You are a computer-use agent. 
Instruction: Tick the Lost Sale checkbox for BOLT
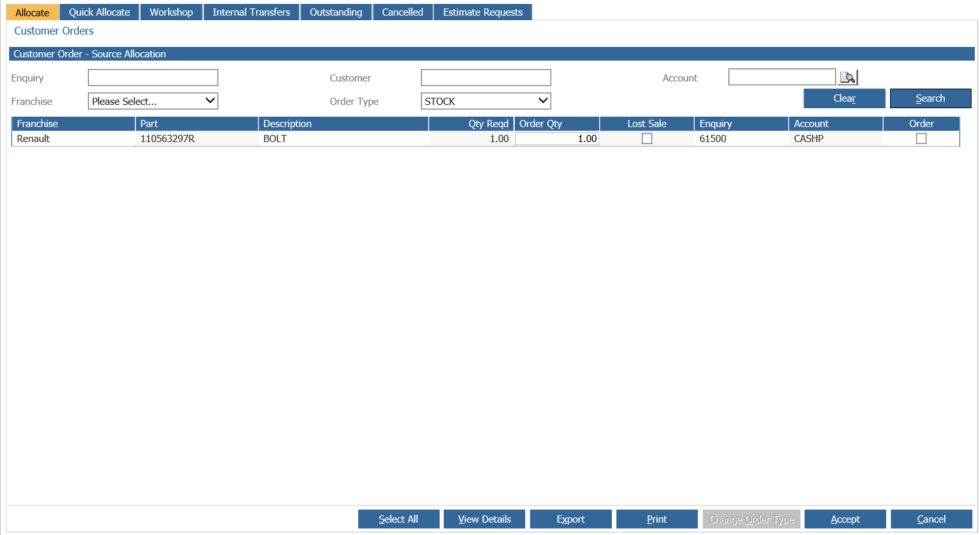(647, 139)
